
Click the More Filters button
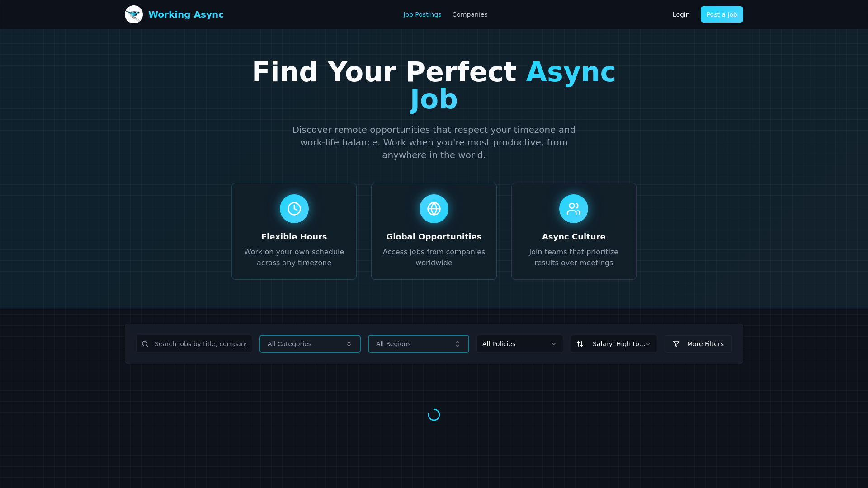698,344
